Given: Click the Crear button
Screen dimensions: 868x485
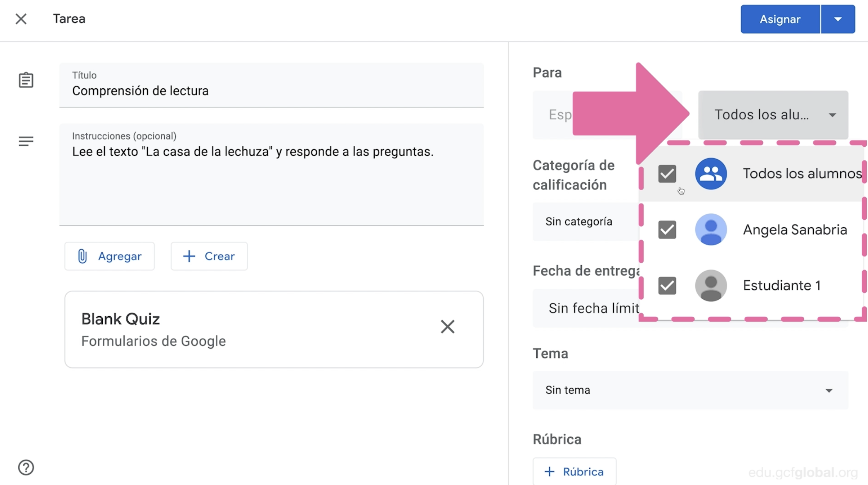Looking at the screenshot, I should tap(209, 256).
